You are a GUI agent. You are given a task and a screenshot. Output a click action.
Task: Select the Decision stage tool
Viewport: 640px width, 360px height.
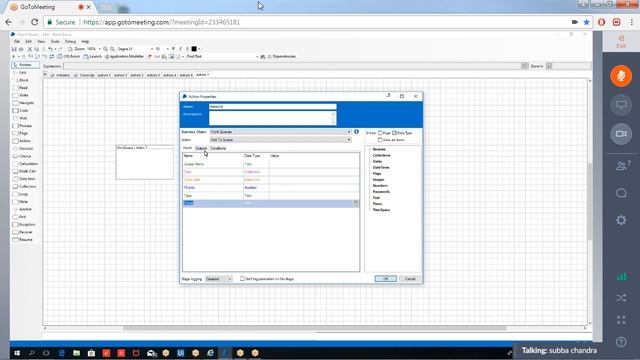(x=23, y=149)
